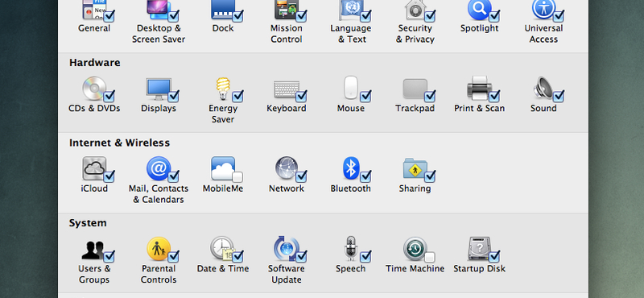Open Spotlight magnifier icon
644x298 pixels.
[479, 9]
